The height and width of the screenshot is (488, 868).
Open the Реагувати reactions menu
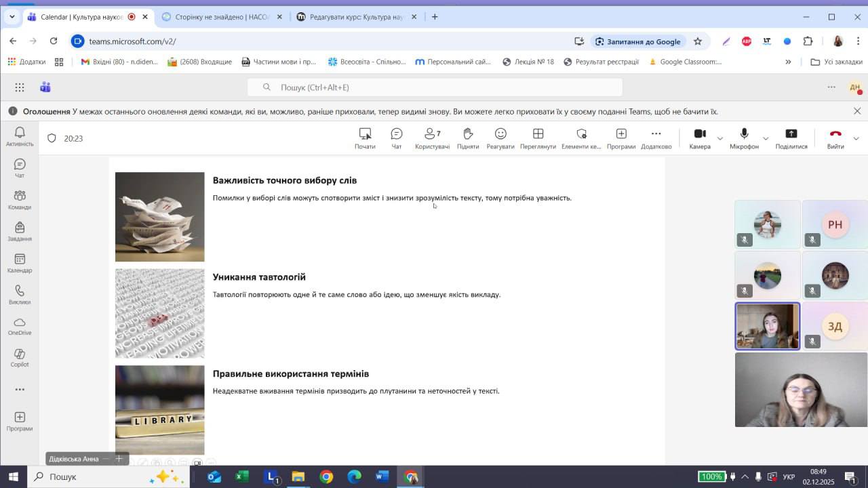click(x=500, y=138)
